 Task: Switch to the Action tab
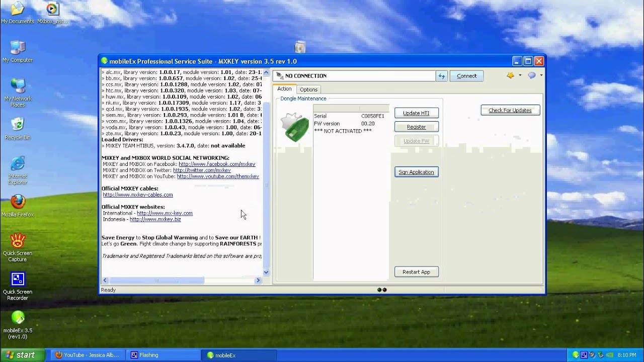284,89
